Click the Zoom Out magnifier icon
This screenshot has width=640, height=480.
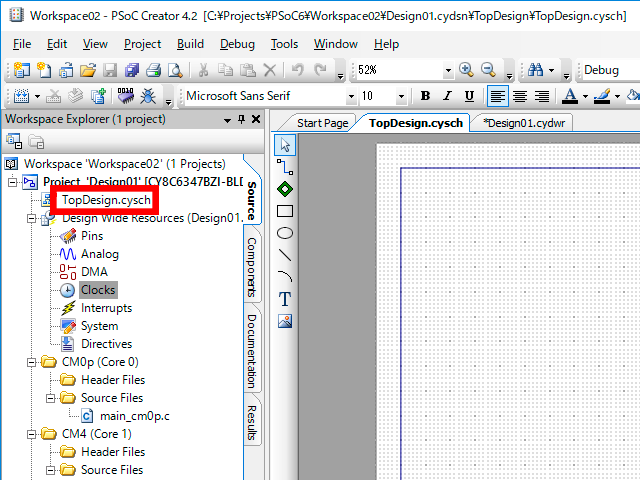pos(488,70)
